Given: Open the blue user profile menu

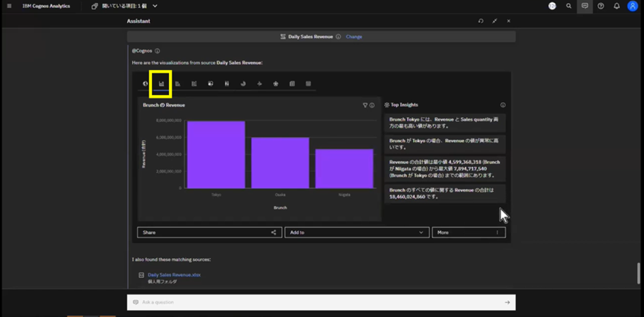Looking at the screenshot, I should (632, 6).
